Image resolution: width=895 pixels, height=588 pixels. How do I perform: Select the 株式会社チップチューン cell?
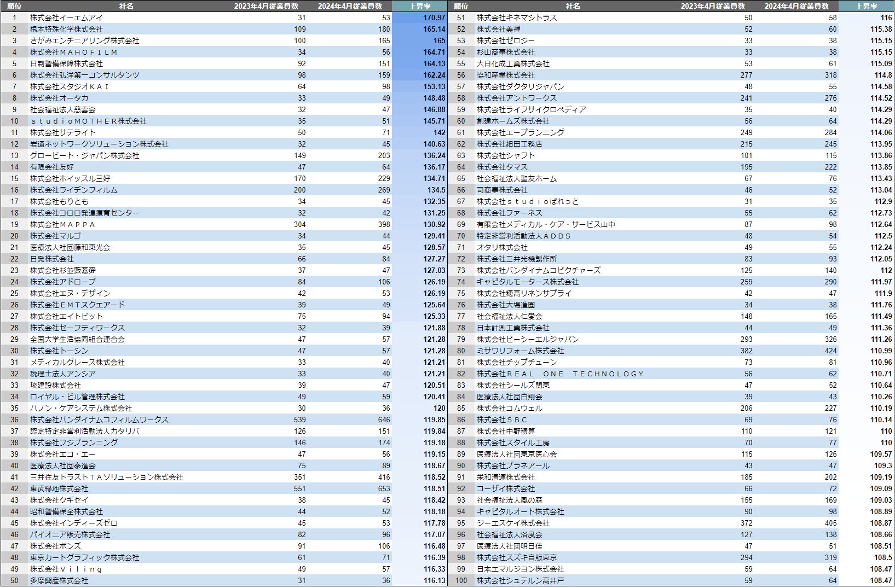(517, 362)
